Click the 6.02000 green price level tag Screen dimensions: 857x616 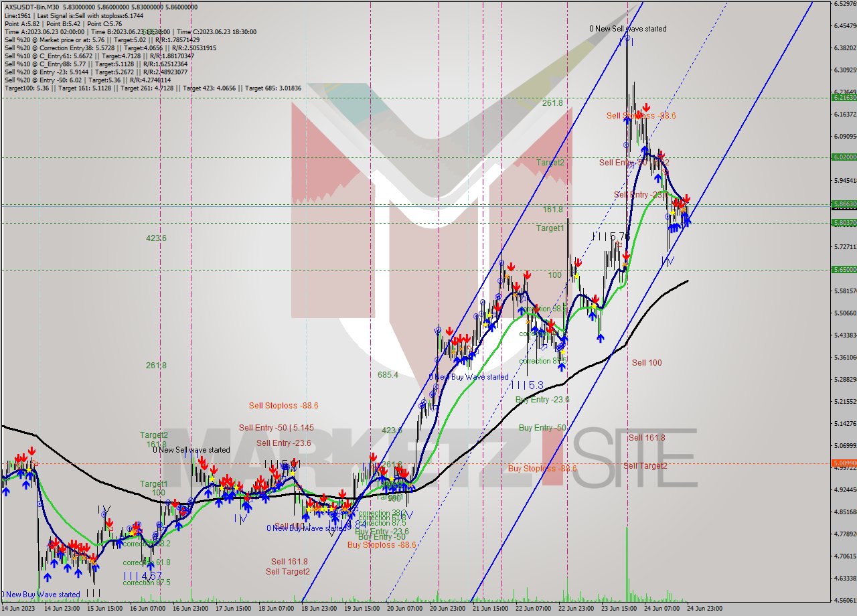[x=844, y=157]
